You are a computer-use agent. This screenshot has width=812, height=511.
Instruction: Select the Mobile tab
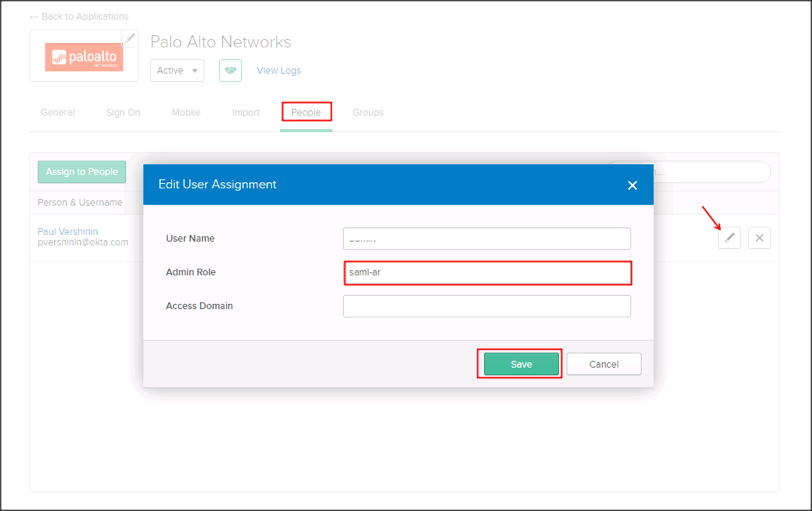point(186,113)
